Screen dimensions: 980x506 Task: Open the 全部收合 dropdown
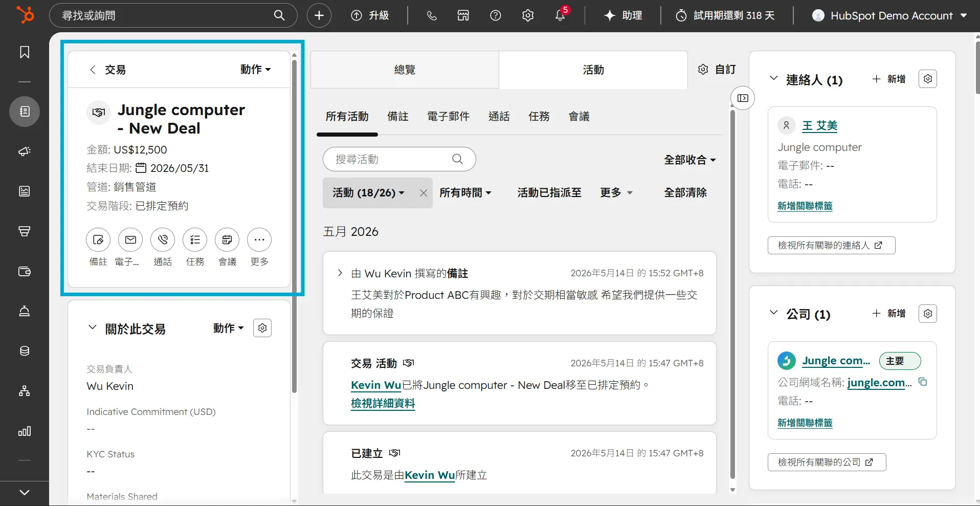[x=690, y=160]
